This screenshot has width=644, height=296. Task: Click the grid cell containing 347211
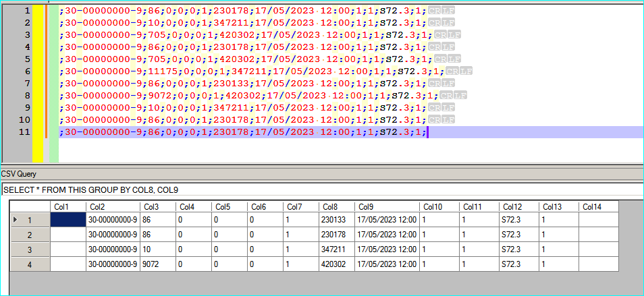[x=337, y=249]
